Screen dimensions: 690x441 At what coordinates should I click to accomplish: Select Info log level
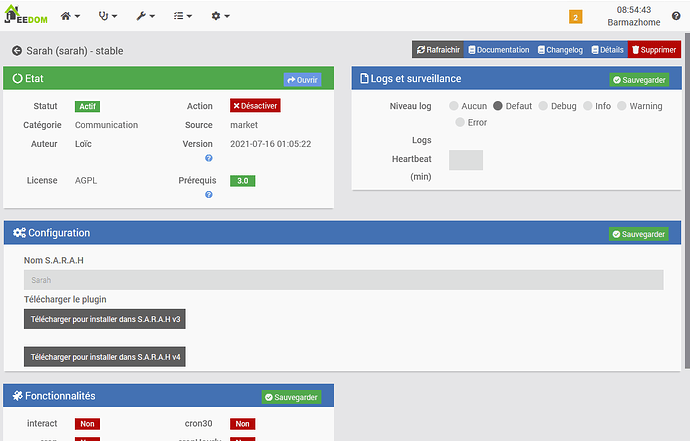tap(587, 106)
